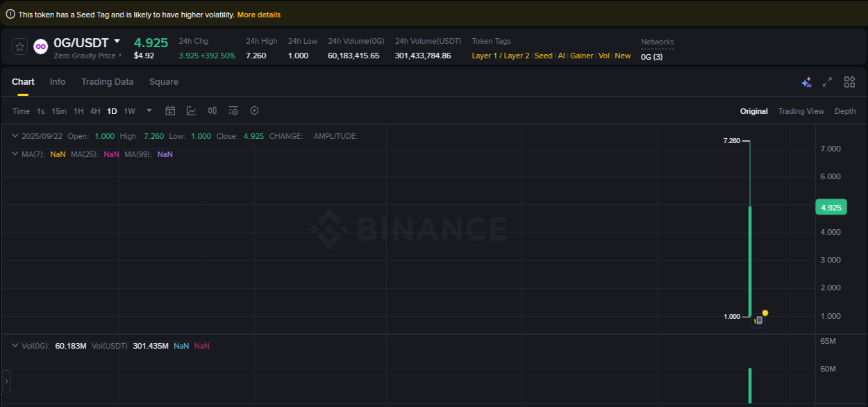Open the layout grid icon
The width and height of the screenshot is (868, 407).
tap(849, 81)
